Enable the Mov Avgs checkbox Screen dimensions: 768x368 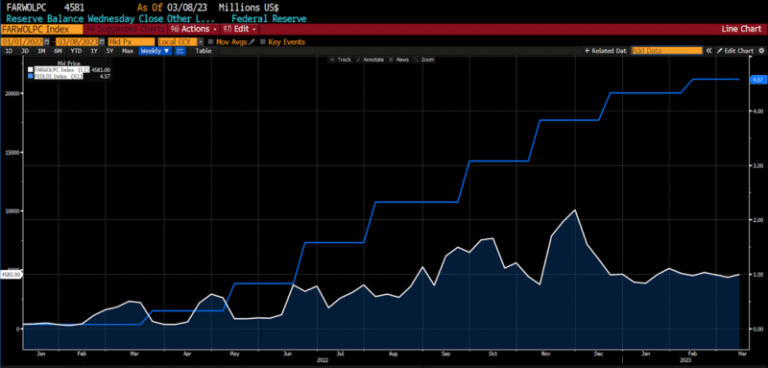[211, 42]
